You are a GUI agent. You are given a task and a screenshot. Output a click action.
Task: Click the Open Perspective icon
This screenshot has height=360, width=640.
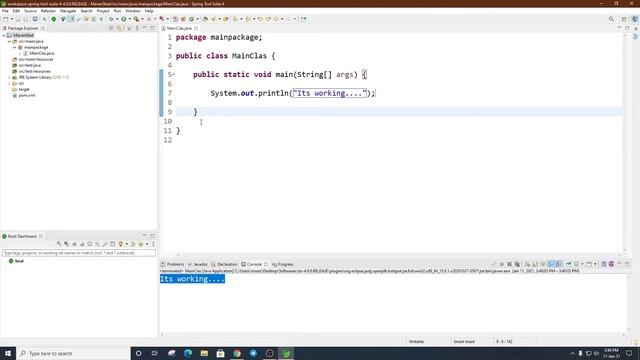coord(624,19)
